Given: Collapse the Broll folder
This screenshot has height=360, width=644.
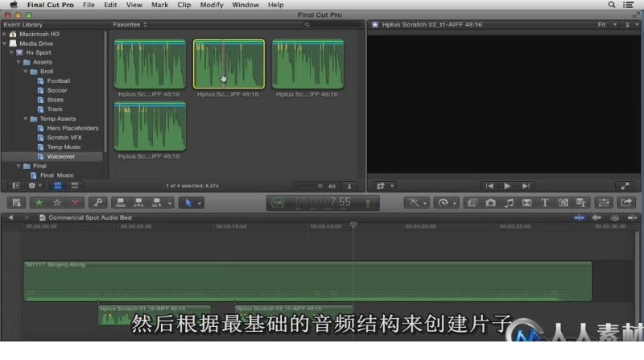Looking at the screenshot, I should point(26,72).
